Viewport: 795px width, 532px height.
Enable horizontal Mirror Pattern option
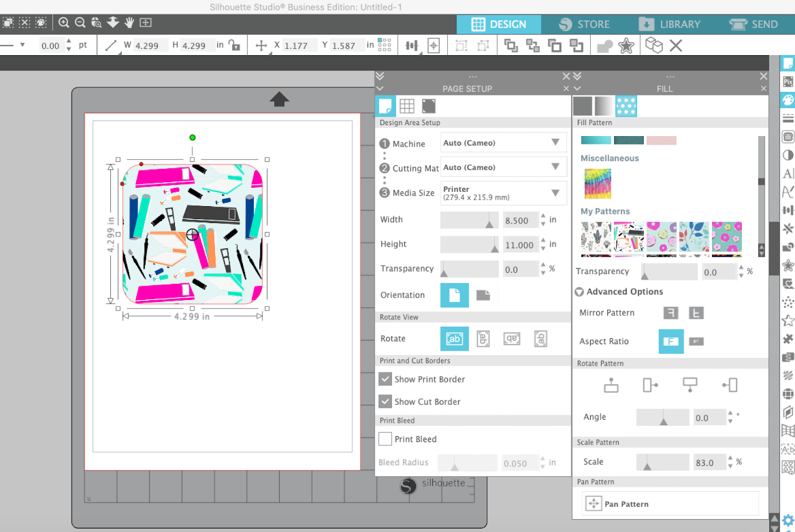click(671, 313)
